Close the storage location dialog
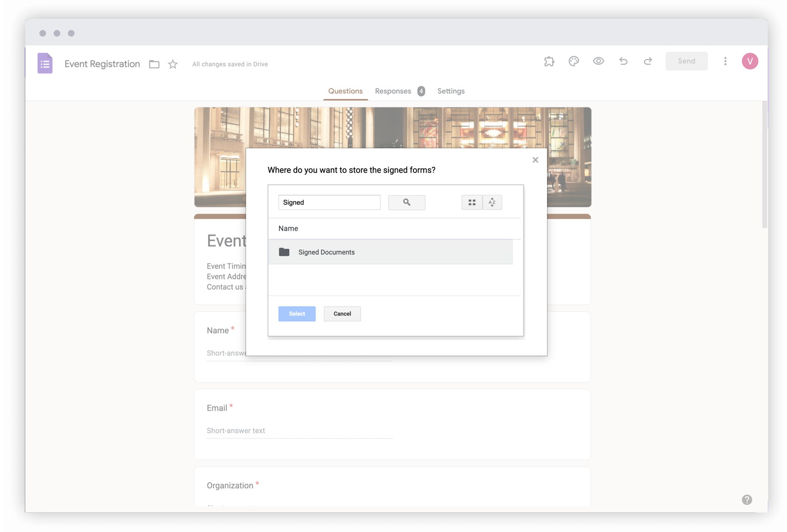This screenshot has width=787, height=532. click(535, 159)
